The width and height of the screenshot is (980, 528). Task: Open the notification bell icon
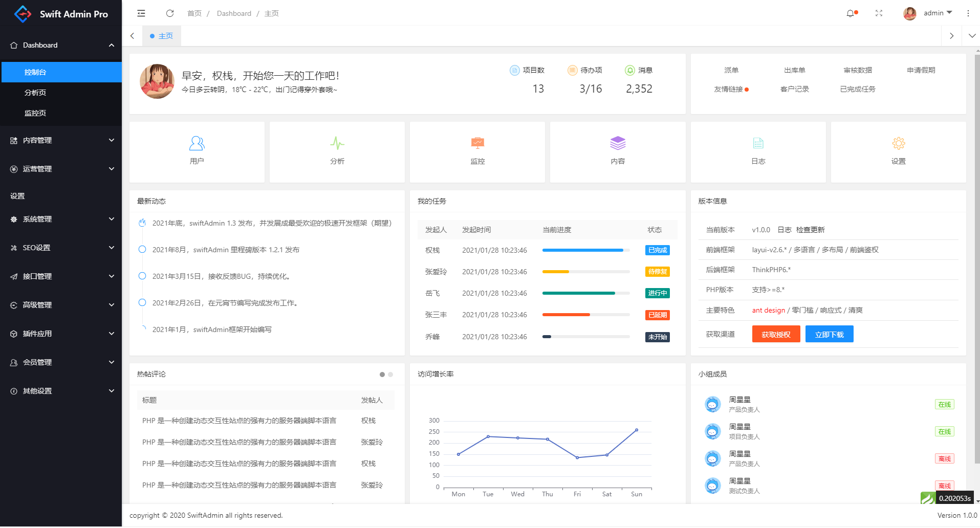(850, 13)
